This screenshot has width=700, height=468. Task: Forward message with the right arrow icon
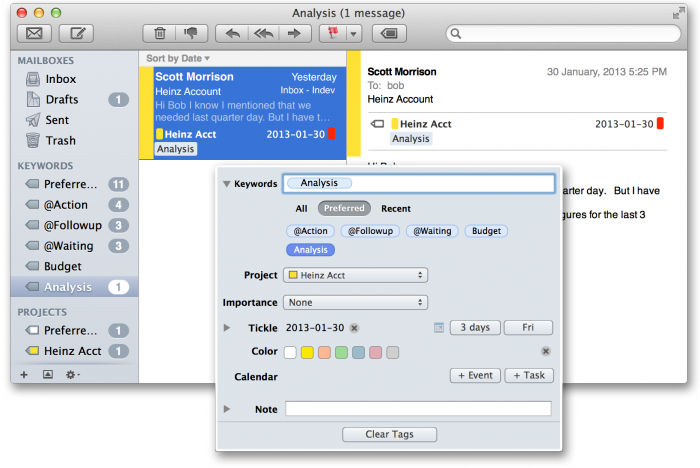pyautogui.click(x=295, y=33)
